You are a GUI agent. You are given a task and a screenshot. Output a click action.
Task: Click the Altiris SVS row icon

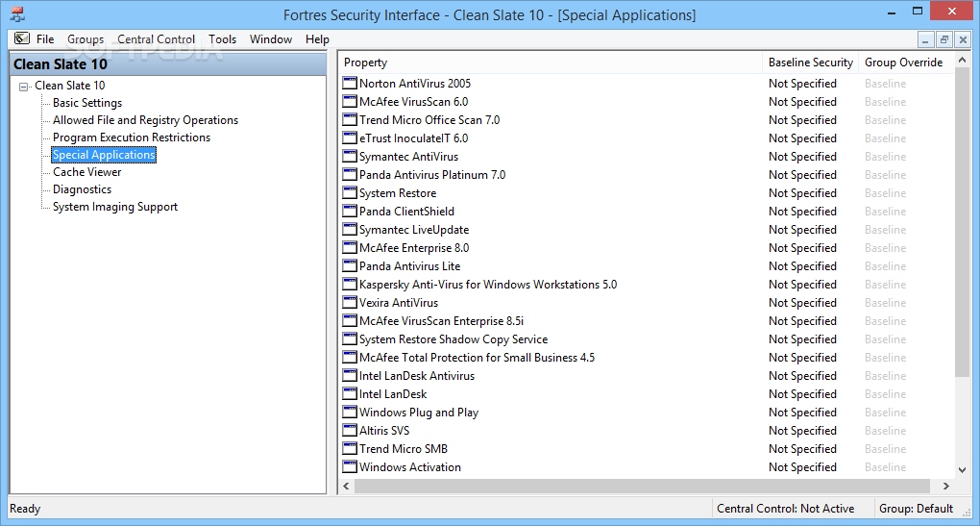[350, 430]
